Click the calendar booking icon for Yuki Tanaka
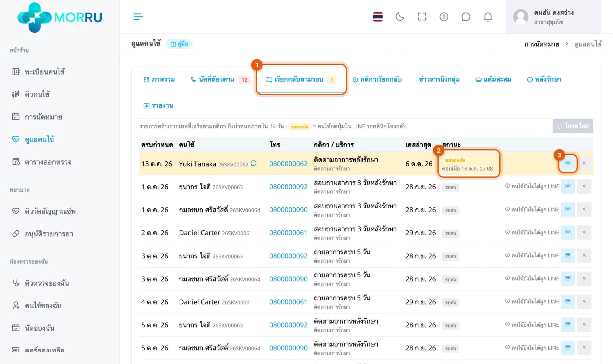Screen dimensions: 613x364 tap(568, 163)
